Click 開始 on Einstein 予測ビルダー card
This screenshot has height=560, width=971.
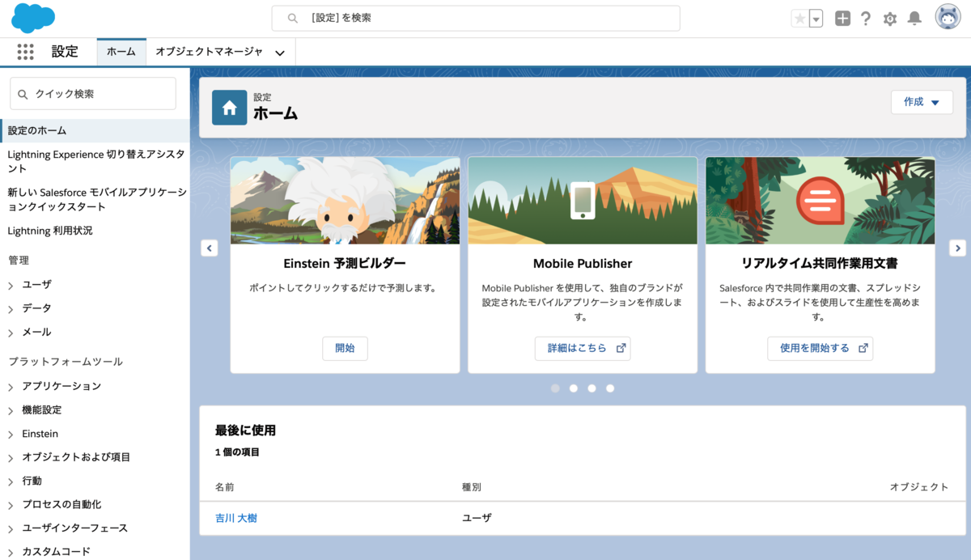click(345, 348)
